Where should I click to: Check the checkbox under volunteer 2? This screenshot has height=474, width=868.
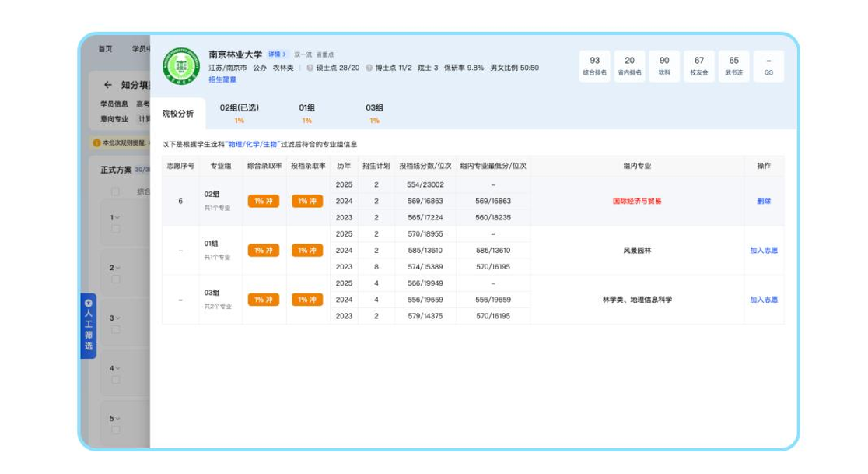pyautogui.click(x=114, y=280)
